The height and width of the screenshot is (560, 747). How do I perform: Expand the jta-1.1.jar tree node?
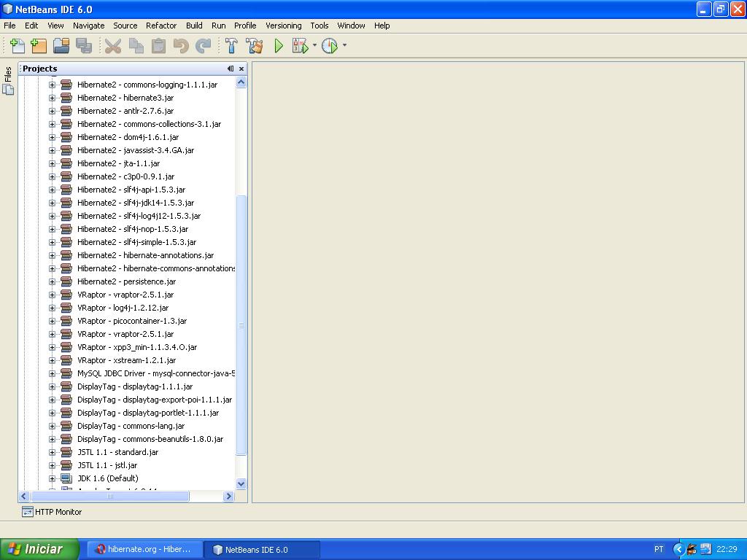[52, 163]
